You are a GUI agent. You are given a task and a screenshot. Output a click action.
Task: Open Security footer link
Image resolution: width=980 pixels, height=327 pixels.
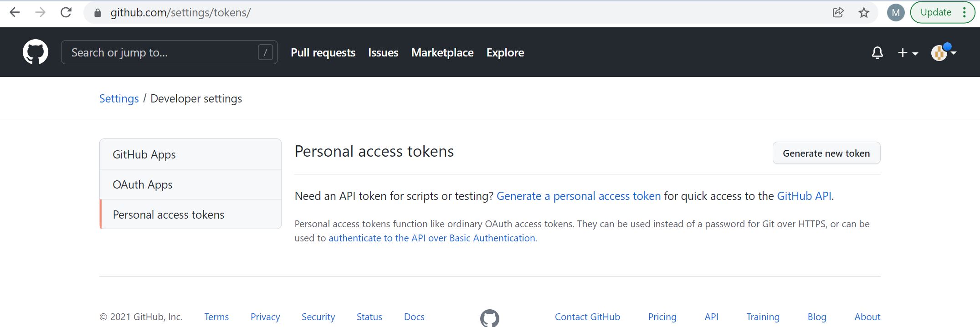pyautogui.click(x=318, y=317)
